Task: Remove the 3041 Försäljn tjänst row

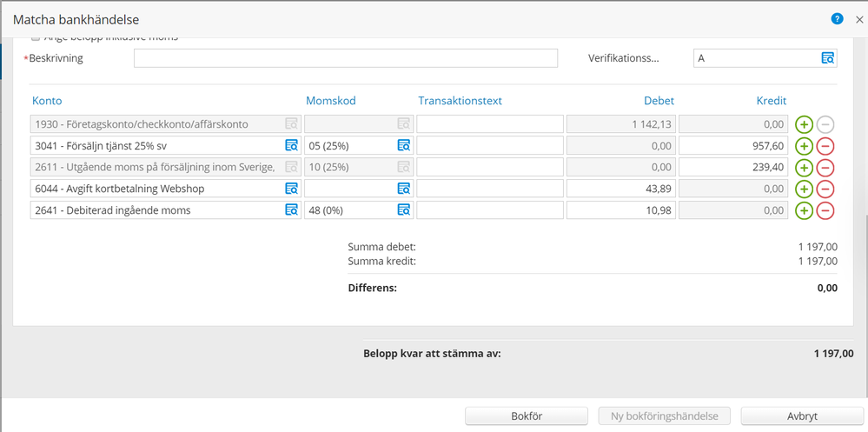Action: pyautogui.click(x=825, y=146)
